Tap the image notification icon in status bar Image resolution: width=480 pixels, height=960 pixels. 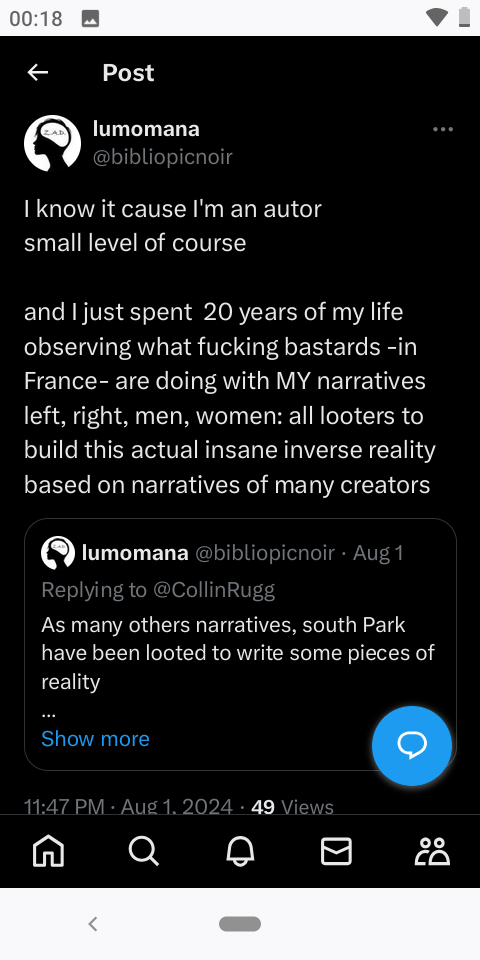coord(90,18)
